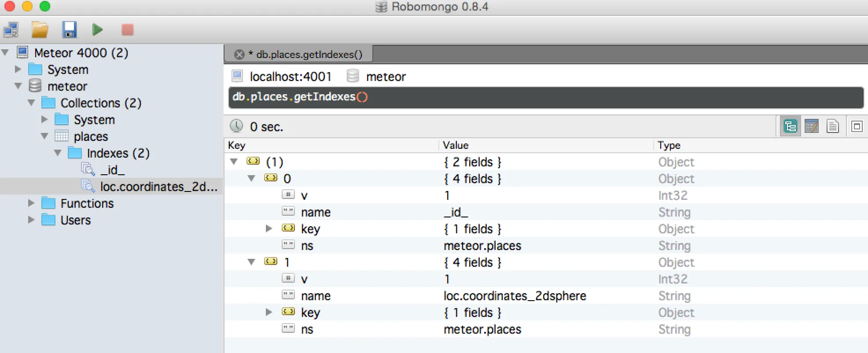This screenshot has width=868, height=353.
Task: Expand the System collections folder
Action: [x=44, y=119]
